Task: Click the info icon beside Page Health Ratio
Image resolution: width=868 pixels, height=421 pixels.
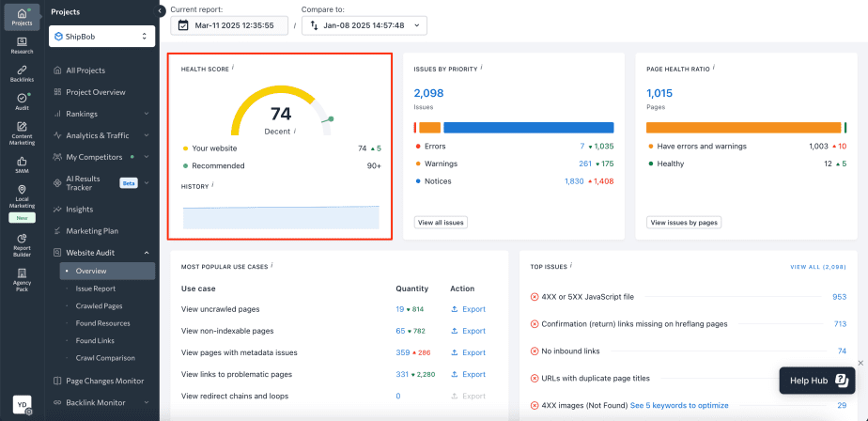Action: click(714, 68)
